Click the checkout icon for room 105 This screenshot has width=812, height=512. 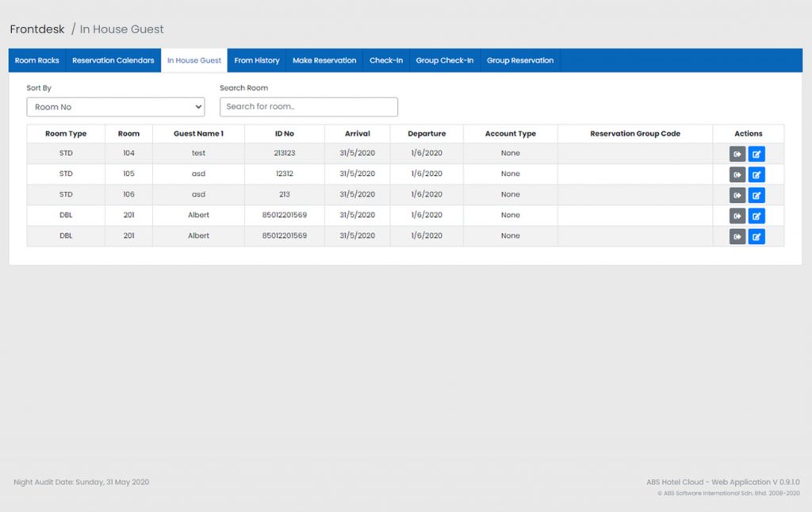point(737,174)
